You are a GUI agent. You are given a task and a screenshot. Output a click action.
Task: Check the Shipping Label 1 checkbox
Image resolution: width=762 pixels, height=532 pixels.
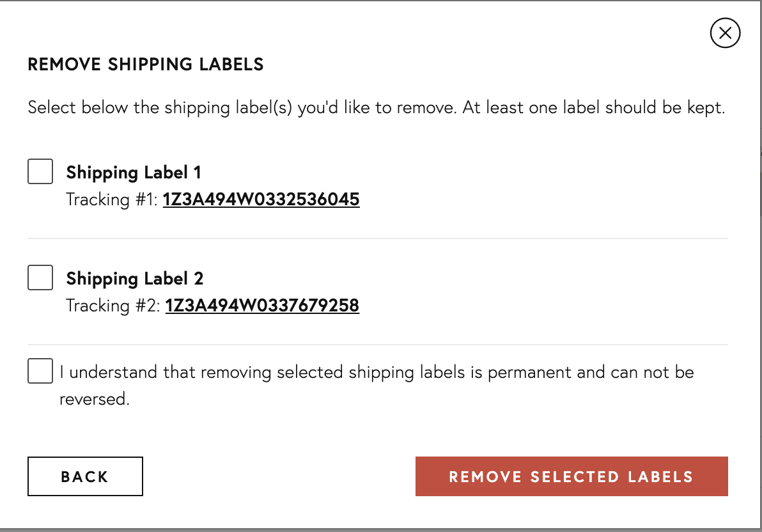(x=40, y=171)
